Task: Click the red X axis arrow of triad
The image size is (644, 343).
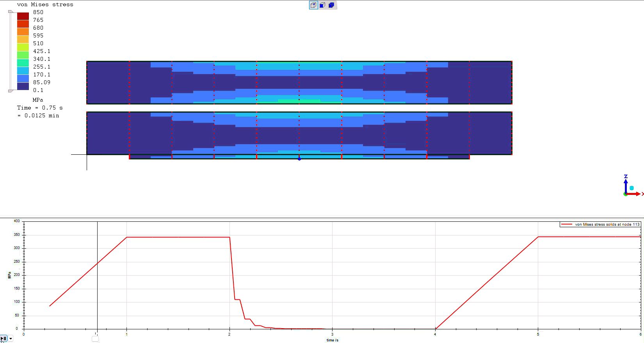Action: [x=634, y=194]
